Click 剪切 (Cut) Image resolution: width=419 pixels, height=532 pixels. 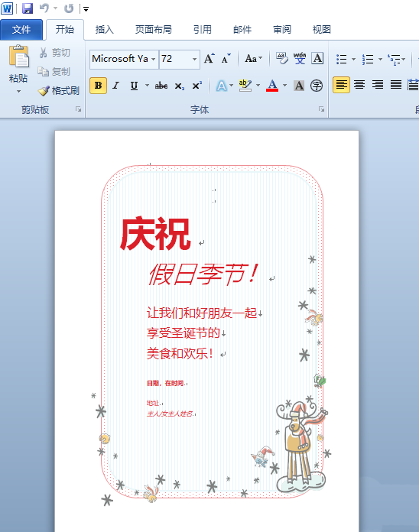[54, 53]
